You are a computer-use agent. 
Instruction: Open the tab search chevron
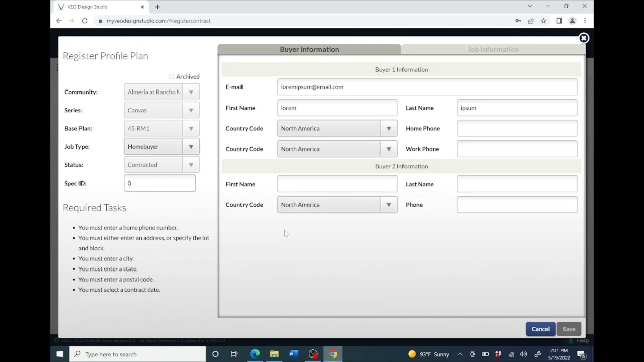point(530,6)
